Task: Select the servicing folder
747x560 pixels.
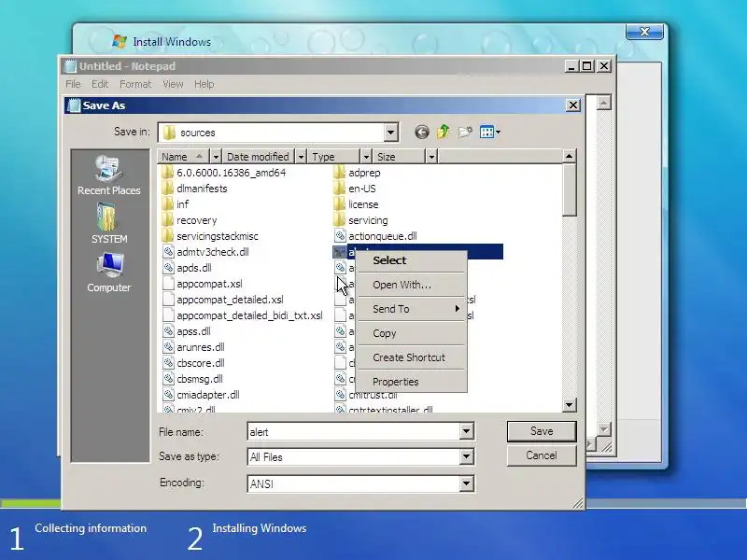Action: point(361,220)
